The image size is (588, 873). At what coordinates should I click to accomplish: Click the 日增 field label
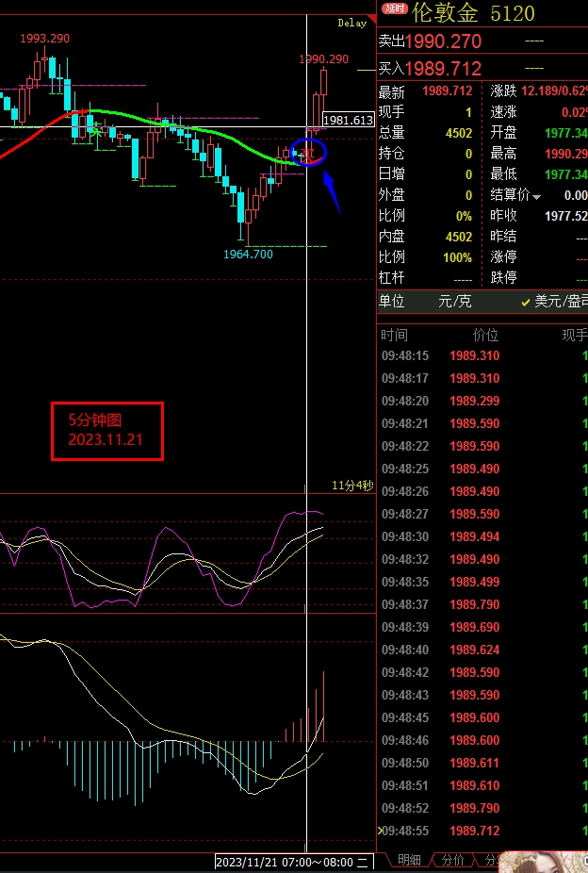pyautogui.click(x=392, y=174)
